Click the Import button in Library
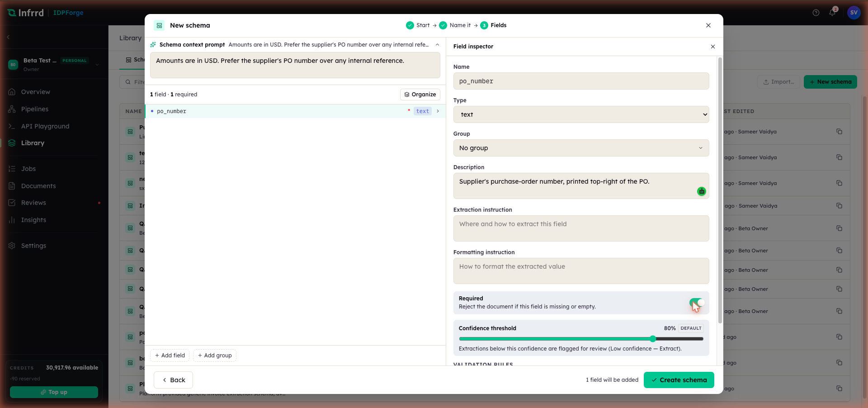868x408 pixels. click(x=778, y=82)
